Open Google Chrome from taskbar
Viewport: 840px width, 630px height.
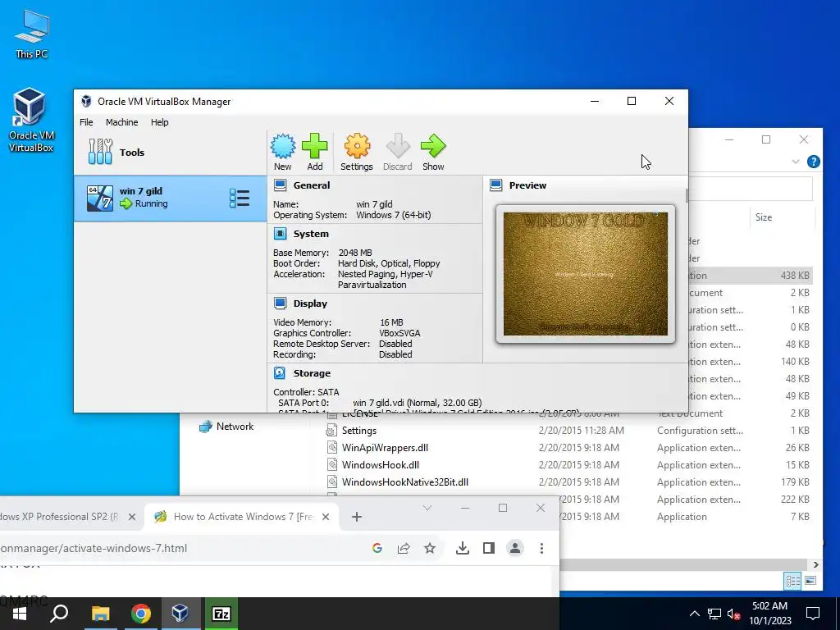(x=141, y=614)
